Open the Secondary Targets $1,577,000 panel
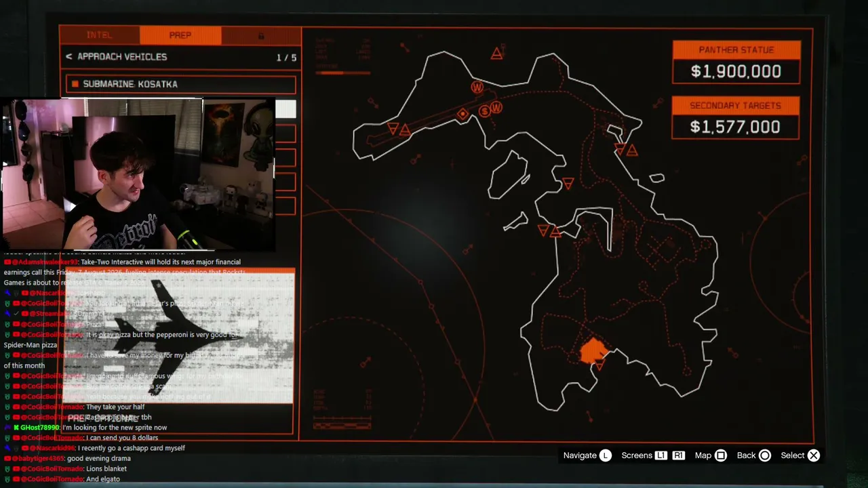This screenshot has height=488, width=868. point(736,118)
